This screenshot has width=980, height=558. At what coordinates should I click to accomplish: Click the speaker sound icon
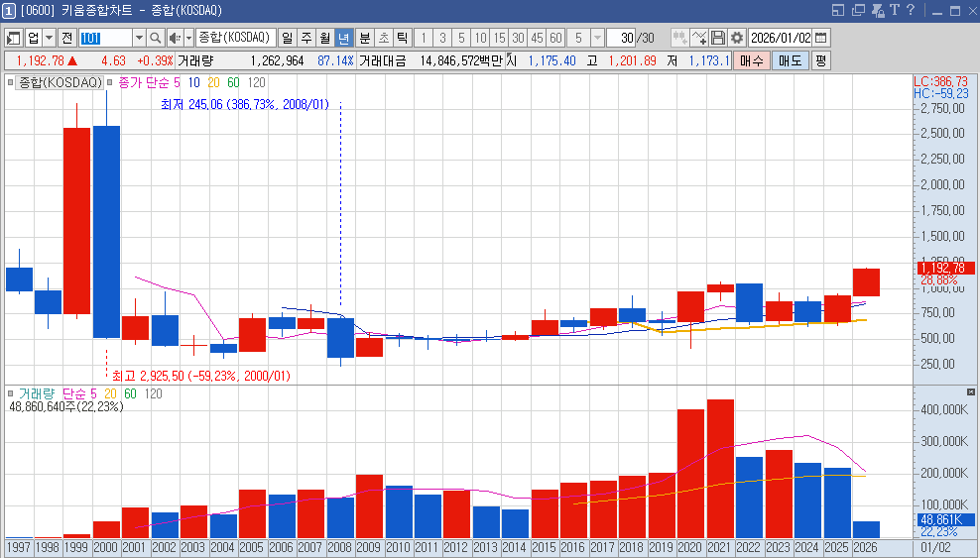pyautogui.click(x=175, y=38)
